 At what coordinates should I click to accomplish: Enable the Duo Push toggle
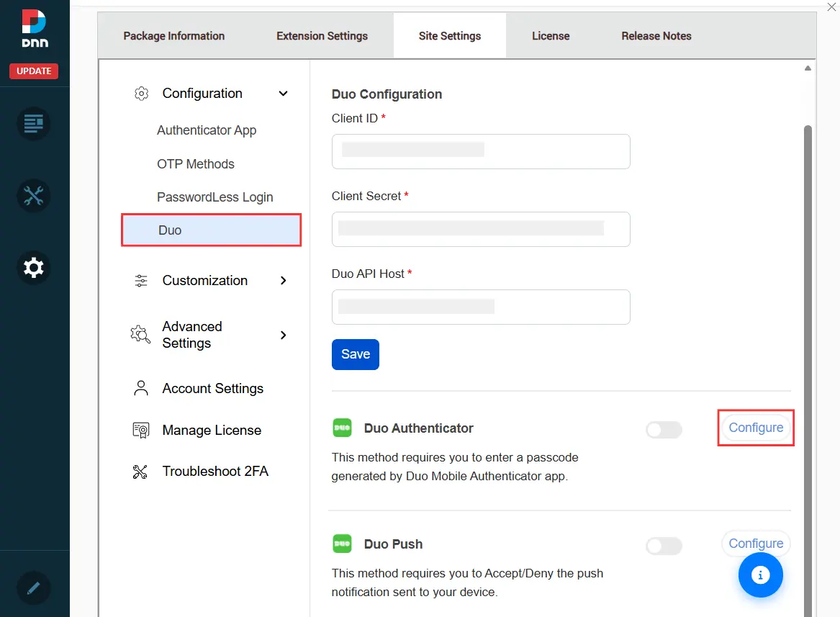click(x=664, y=546)
